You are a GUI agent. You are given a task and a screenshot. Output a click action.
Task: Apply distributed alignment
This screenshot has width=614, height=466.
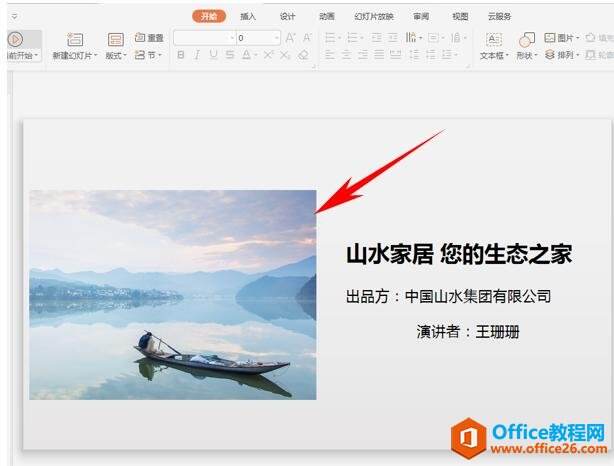click(x=395, y=55)
